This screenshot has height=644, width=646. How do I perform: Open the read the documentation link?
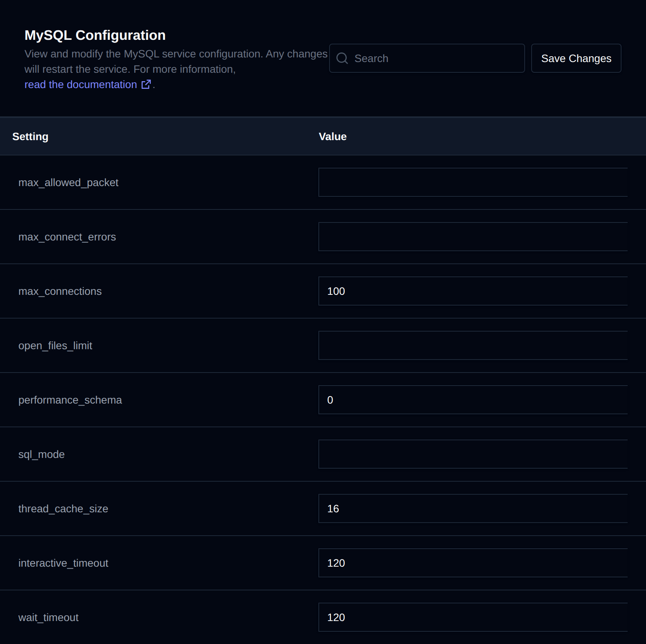[x=88, y=84]
